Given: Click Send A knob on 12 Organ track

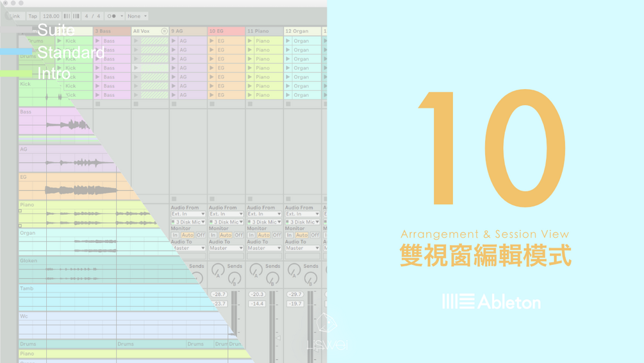Looking at the screenshot, I should pyautogui.click(x=294, y=270).
